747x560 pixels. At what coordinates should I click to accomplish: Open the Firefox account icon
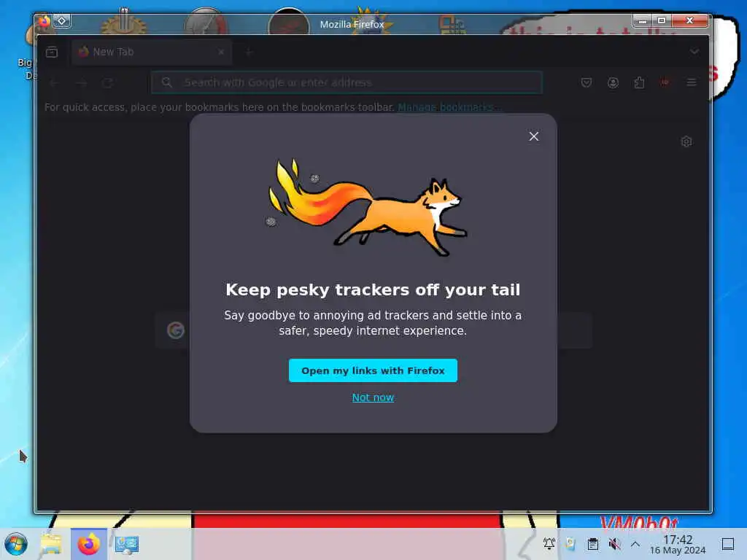point(613,82)
